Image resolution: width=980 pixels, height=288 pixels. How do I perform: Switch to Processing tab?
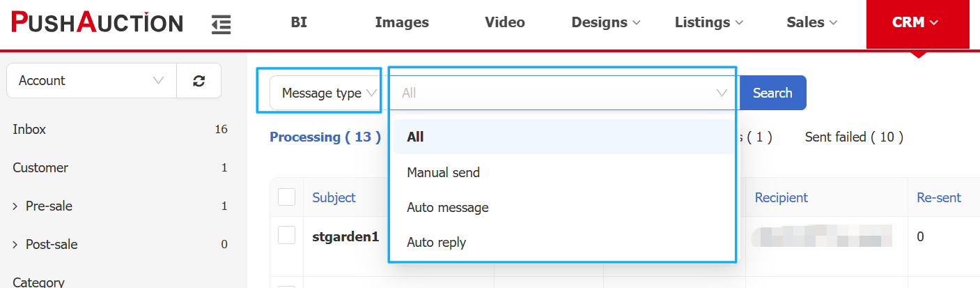click(325, 137)
